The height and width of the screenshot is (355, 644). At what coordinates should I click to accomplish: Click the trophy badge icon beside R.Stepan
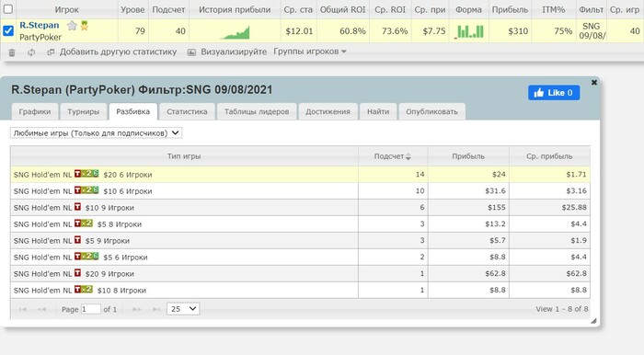(x=85, y=26)
